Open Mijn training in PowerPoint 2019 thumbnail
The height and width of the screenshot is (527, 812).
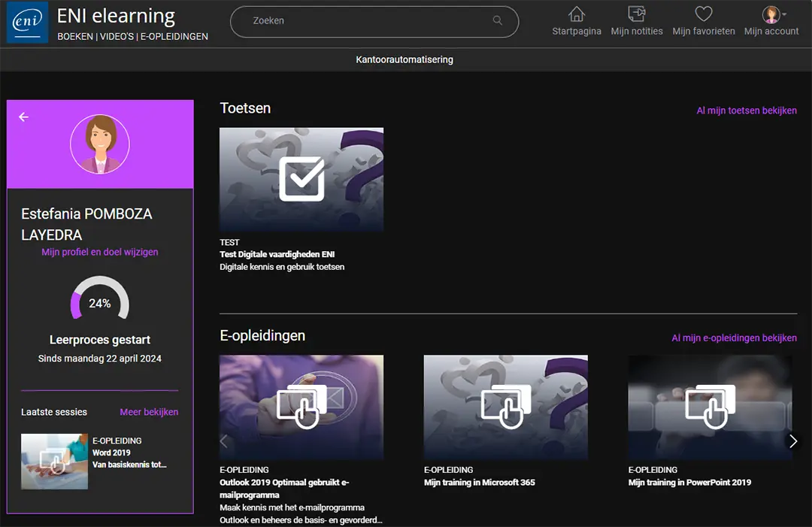click(x=710, y=407)
